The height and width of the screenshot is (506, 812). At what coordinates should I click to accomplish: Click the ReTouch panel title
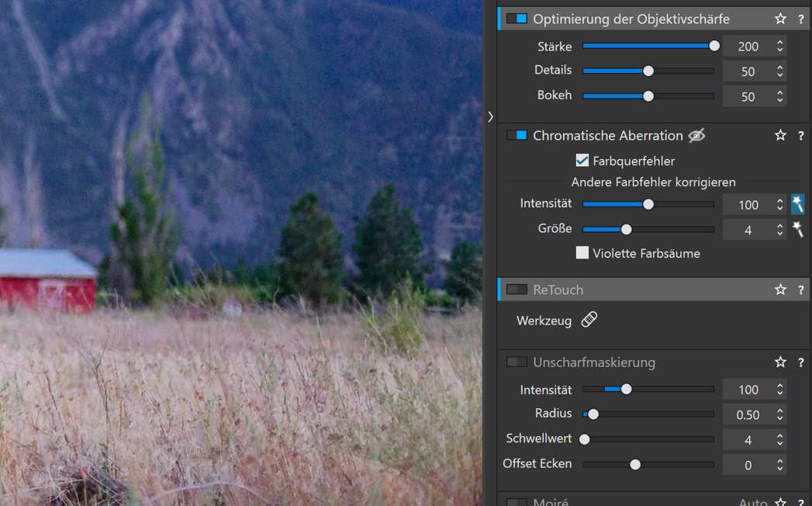pyautogui.click(x=558, y=289)
